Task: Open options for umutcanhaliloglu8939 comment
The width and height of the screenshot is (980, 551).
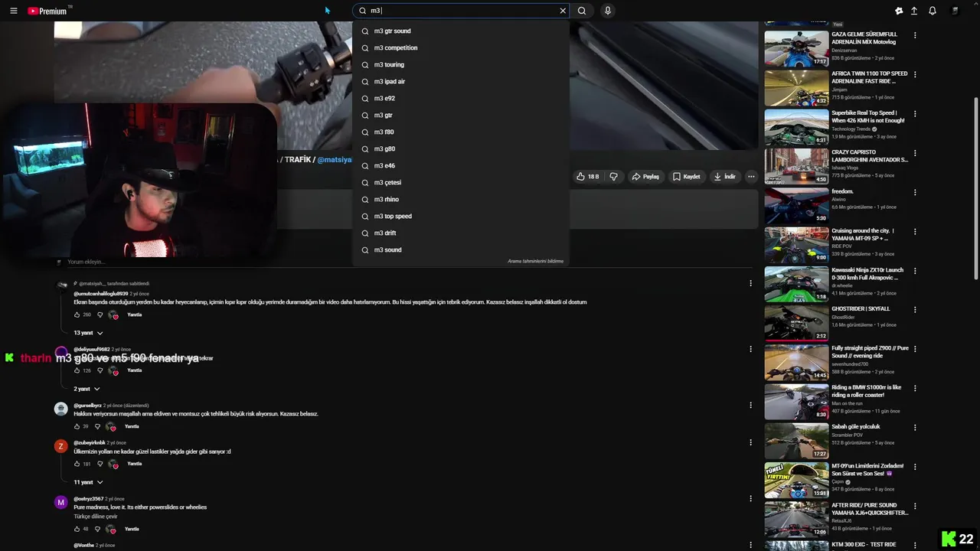Action: [750, 283]
